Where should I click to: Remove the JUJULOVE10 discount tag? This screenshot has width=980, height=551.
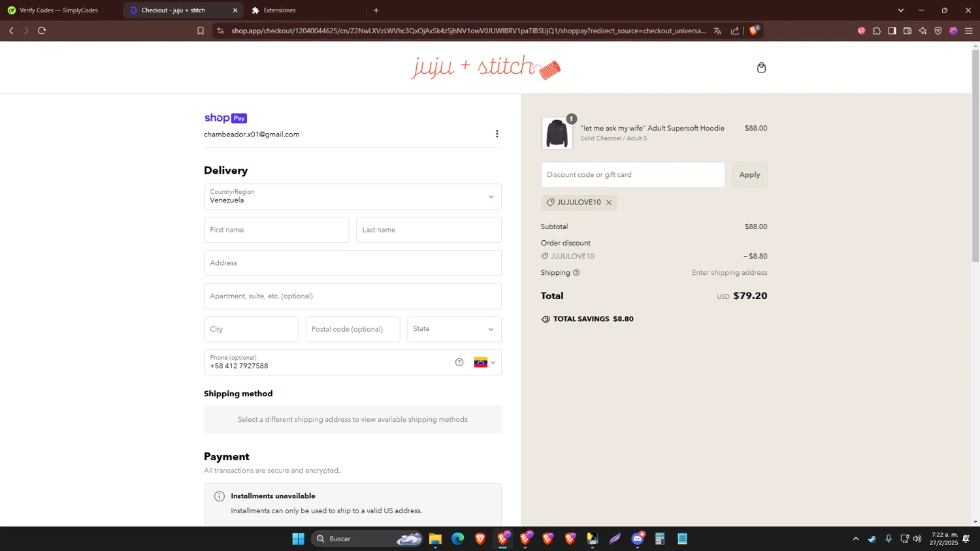click(x=609, y=202)
